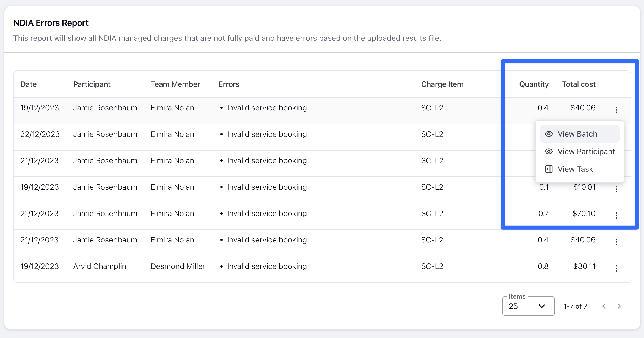Click the Quantity column header

(x=534, y=84)
